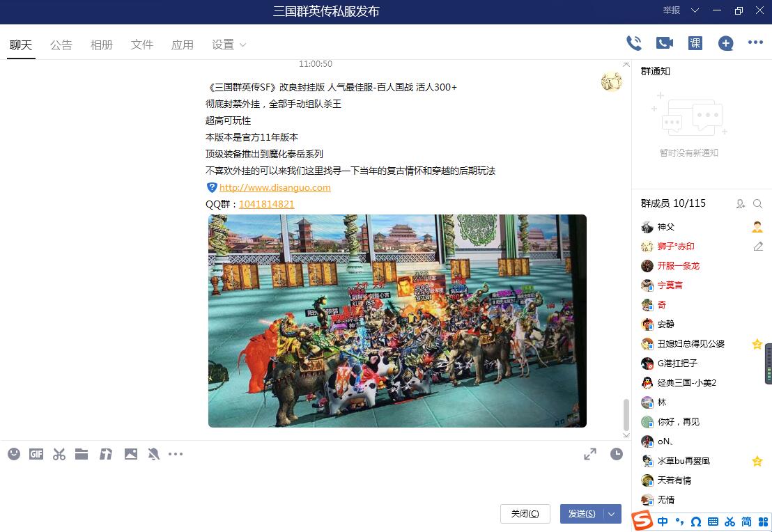Click the link security shield icon

click(x=212, y=187)
